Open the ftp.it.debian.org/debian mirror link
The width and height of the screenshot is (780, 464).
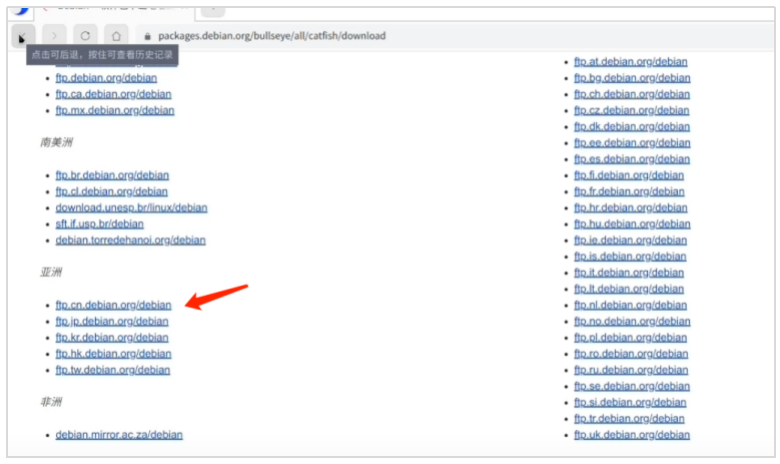click(x=629, y=273)
